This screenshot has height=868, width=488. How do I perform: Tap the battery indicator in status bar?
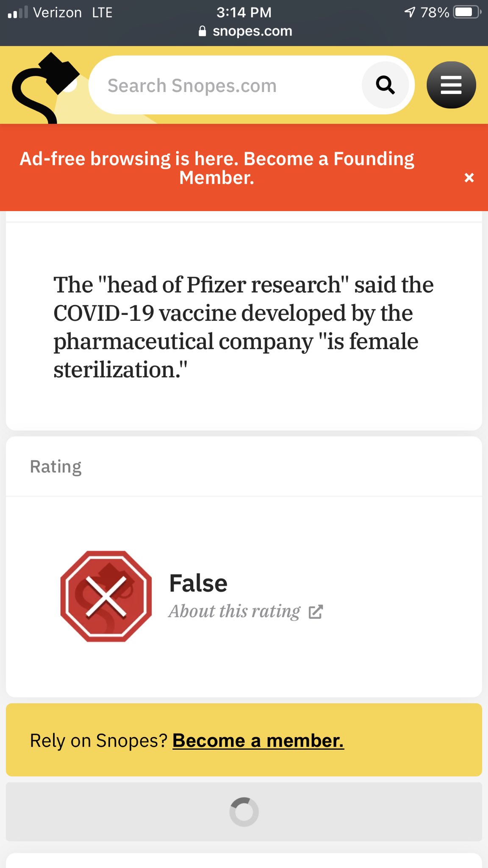[467, 12]
